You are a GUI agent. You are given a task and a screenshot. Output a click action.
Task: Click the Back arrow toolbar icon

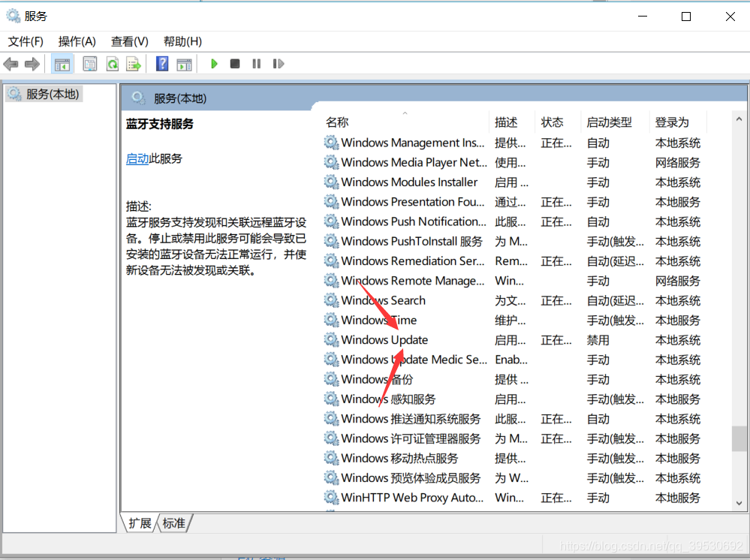(x=11, y=64)
